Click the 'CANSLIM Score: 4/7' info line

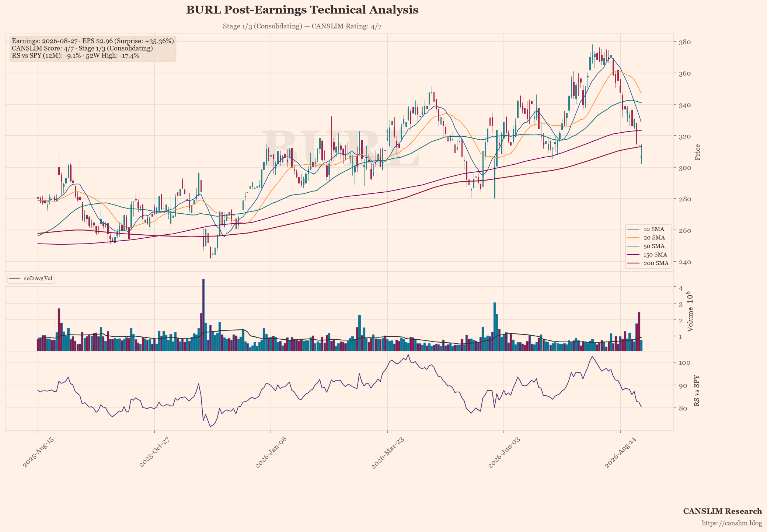pos(82,48)
